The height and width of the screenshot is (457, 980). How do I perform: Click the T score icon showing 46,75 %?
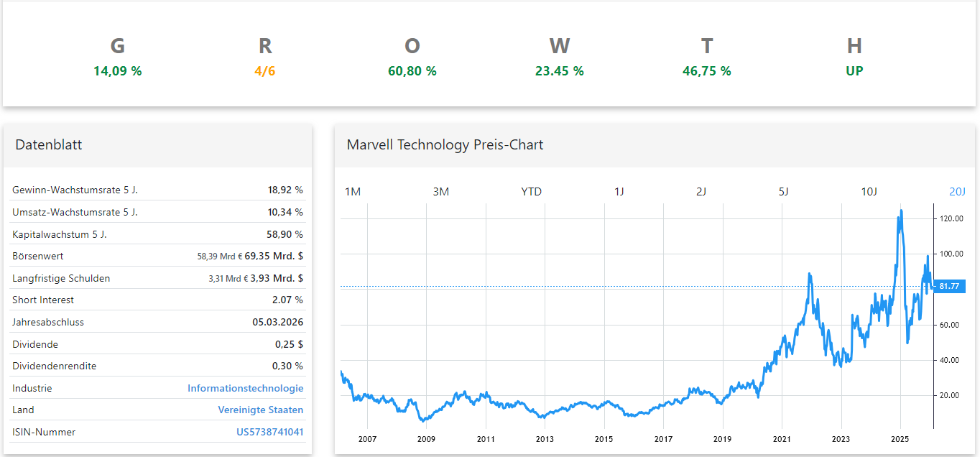707,57
